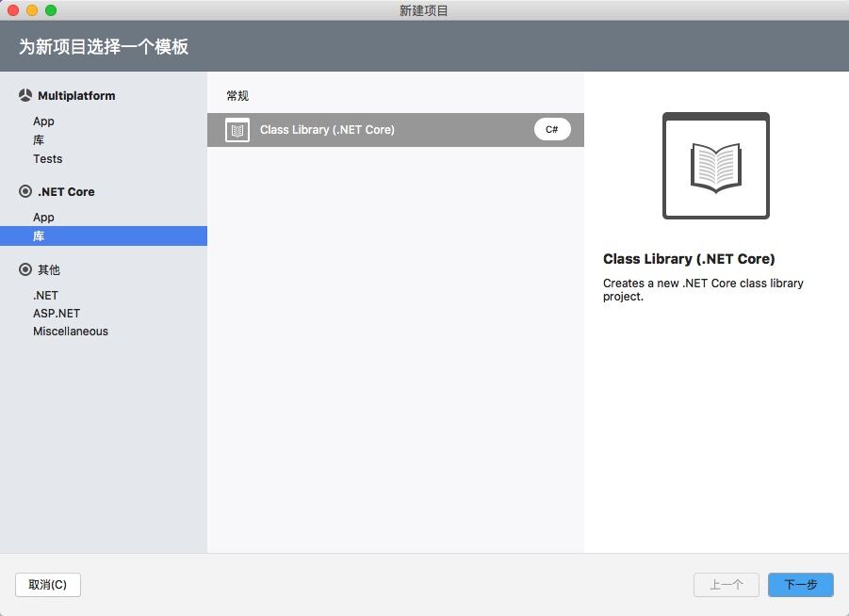Image resolution: width=849 pixels, height=616 pixels.
Task: Click the 常规 group label
Action: (x=237, y=96)
